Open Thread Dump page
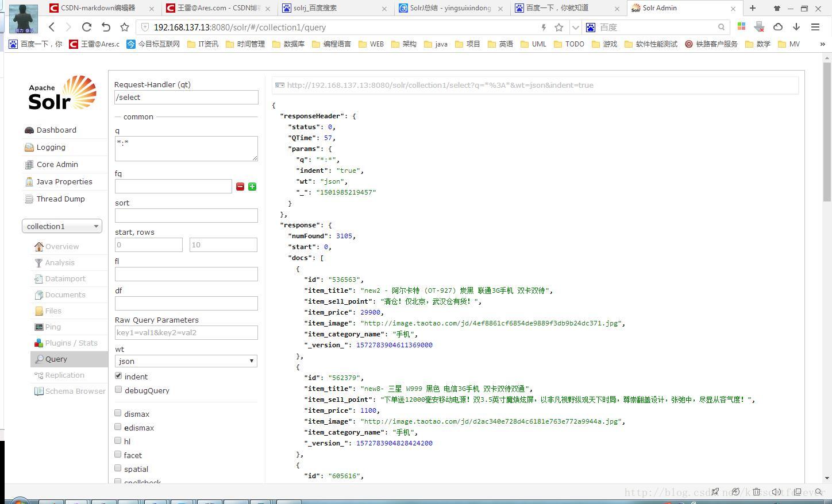 click(61, 199)
